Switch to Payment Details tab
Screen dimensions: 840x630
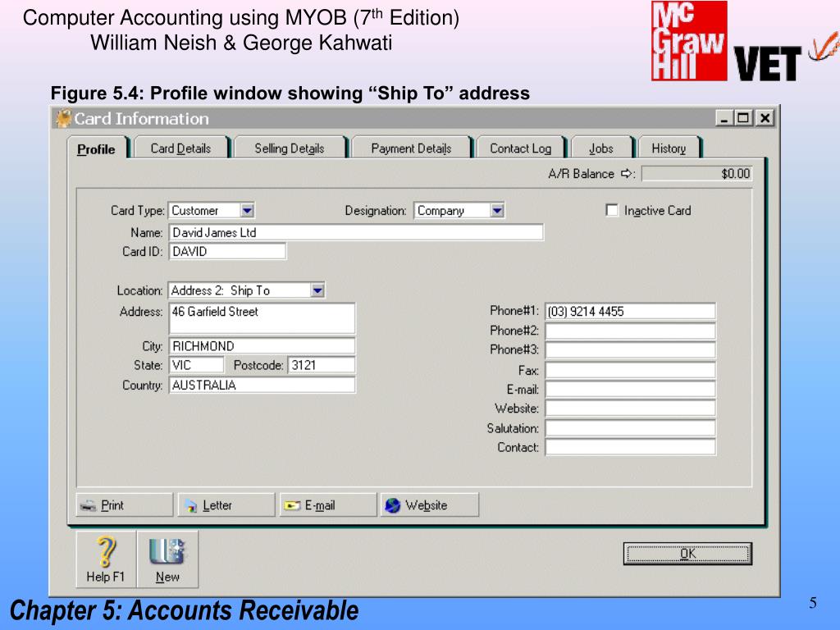point(411,148)
